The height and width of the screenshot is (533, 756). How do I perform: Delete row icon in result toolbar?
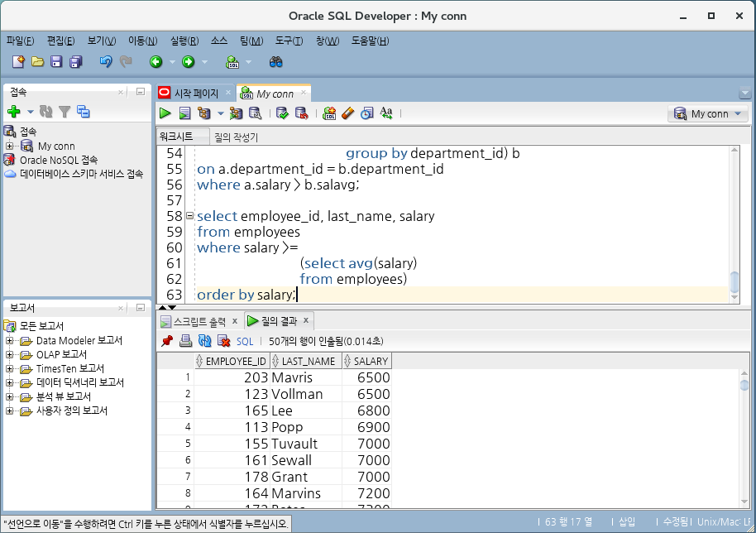pos(223,341)
